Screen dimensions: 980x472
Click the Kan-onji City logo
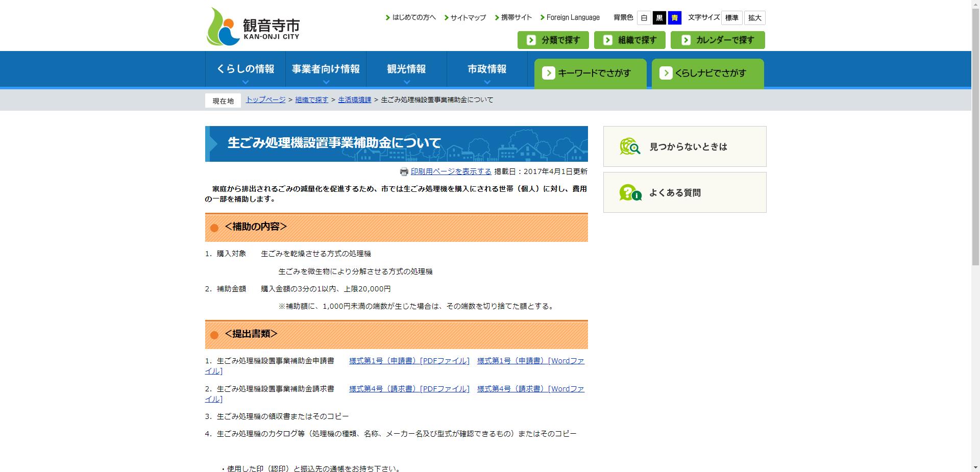[253, 25]
